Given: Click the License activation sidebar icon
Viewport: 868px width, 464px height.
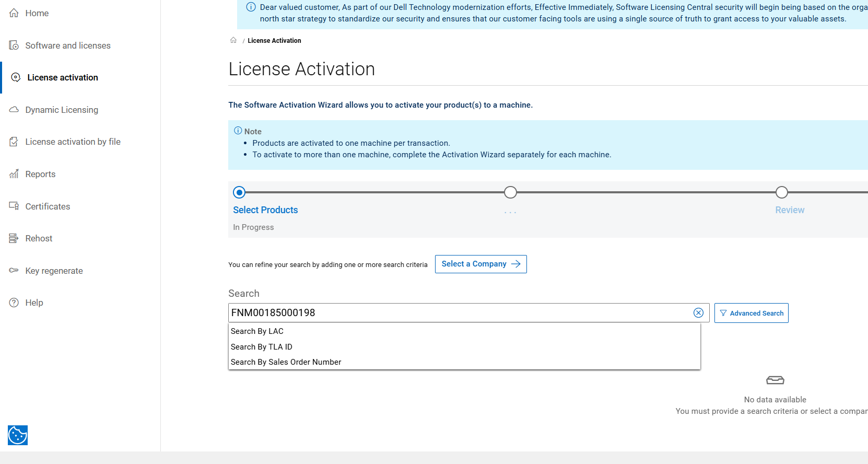Looking at the screenshot, I should pos(16,77).
